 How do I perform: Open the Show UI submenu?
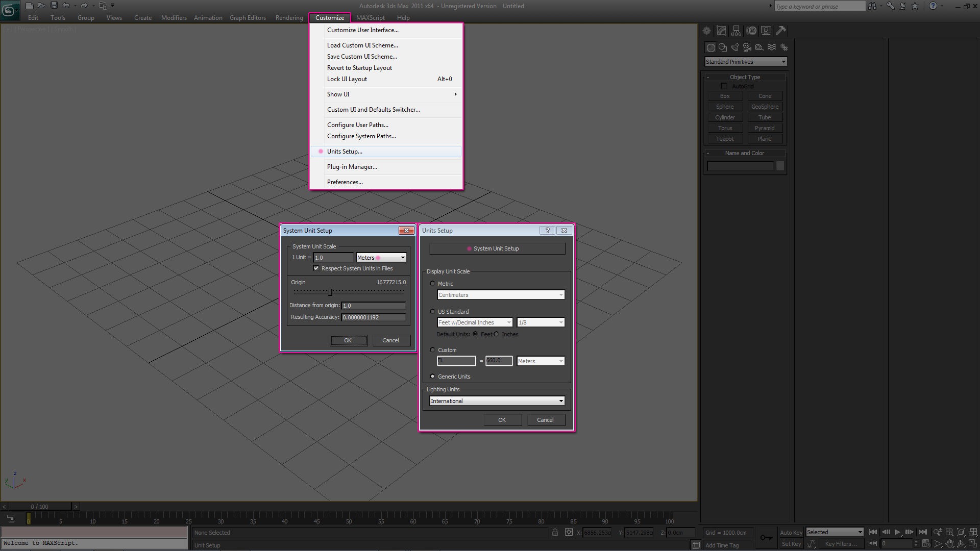click(386, 94)
